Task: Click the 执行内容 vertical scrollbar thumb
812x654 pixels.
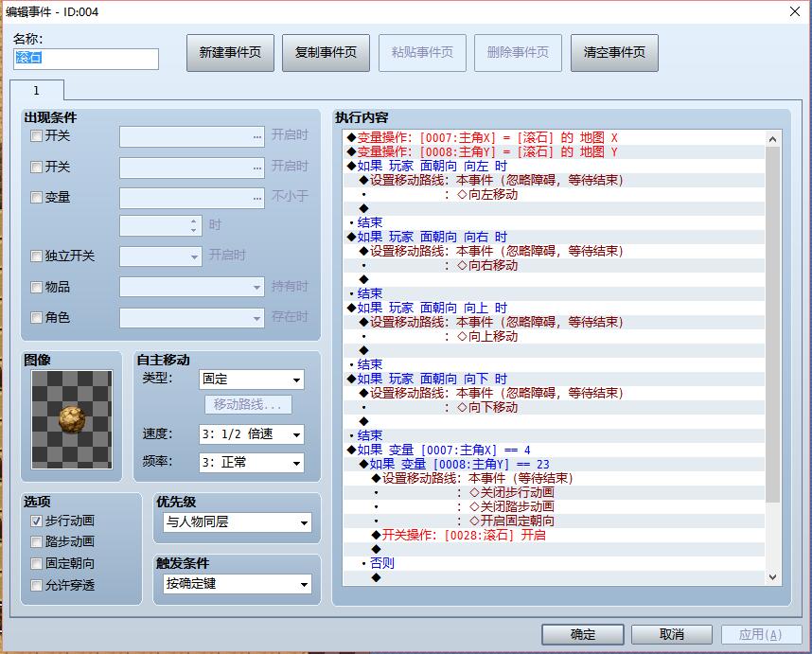Action: coord(772,324)
